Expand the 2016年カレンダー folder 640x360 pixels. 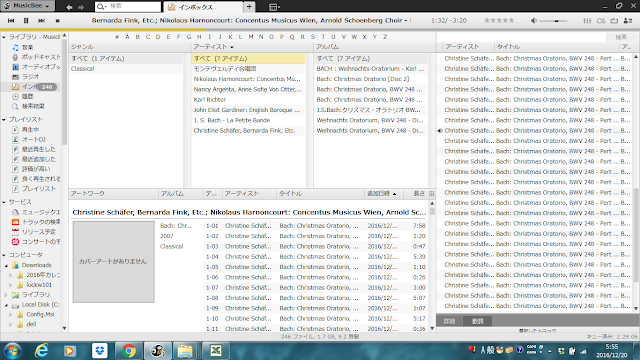(x=11, y=275)
